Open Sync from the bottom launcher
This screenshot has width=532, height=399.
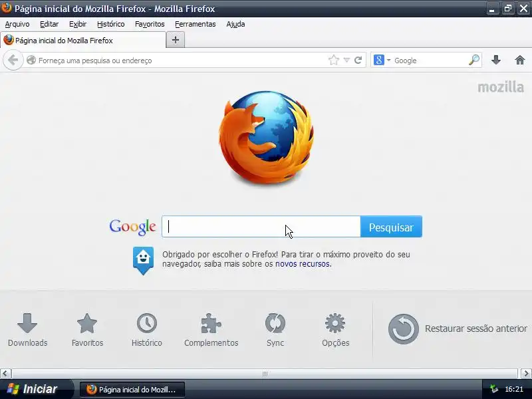tap(275, 330)
